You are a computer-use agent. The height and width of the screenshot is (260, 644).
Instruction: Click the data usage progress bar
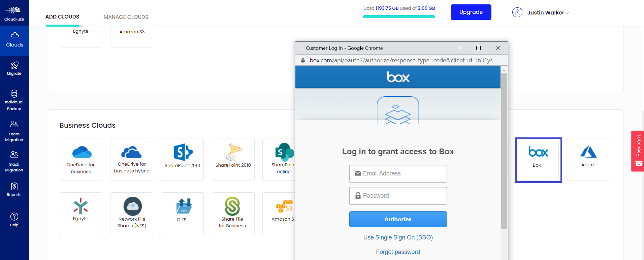pyautogui.click(x=399, y=17)
